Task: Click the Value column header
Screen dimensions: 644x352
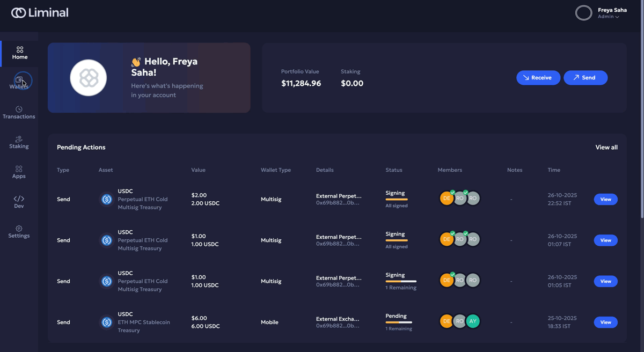Action: (x=199, y=170)
